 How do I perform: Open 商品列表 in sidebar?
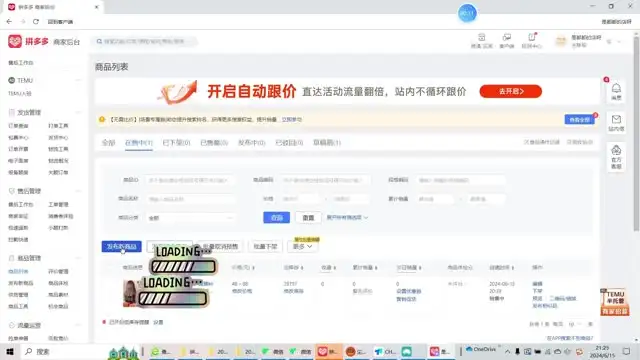click(18, 271)
